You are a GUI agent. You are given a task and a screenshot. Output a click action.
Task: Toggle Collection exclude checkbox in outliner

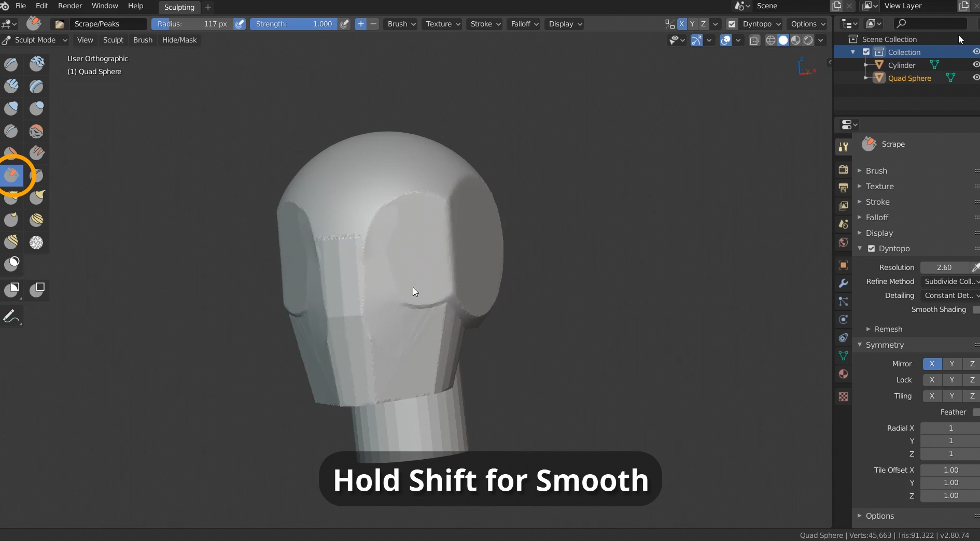(866, 52)
